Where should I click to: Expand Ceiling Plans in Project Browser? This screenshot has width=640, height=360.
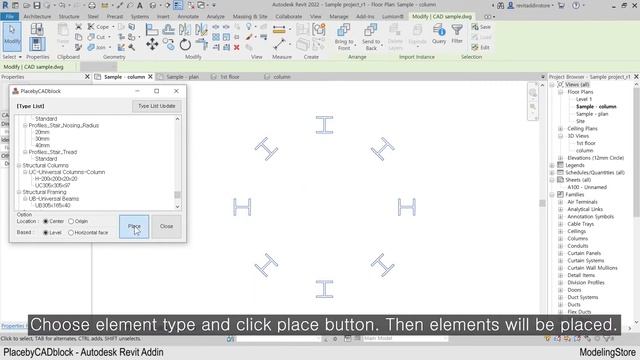[560, 129]
